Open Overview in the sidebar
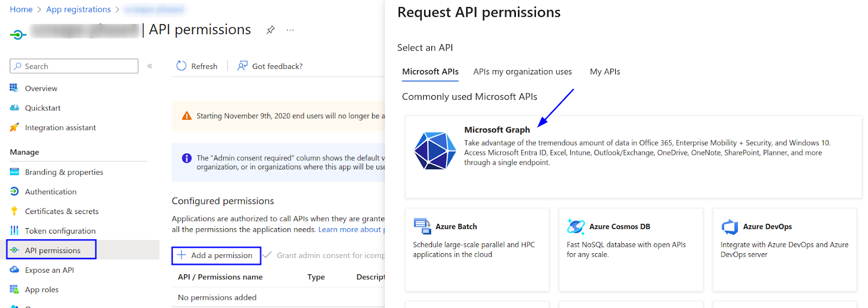The width and height of the screenshot is (868, 308). pos(41,88)
